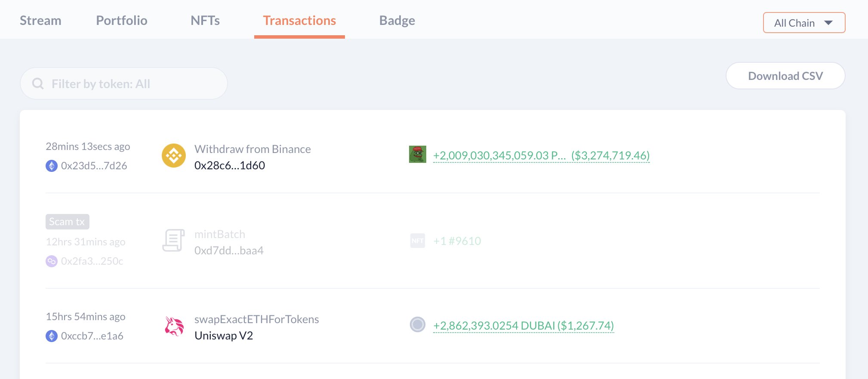Switch to the Portfolio tab
The image size is (868, 379).
[x=122, y=21]
